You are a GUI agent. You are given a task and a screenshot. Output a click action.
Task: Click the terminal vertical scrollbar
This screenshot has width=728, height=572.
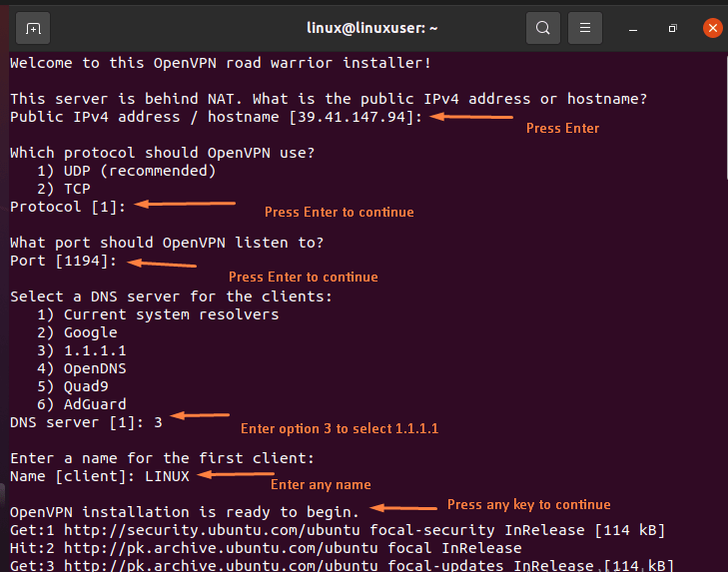[726, 117]
